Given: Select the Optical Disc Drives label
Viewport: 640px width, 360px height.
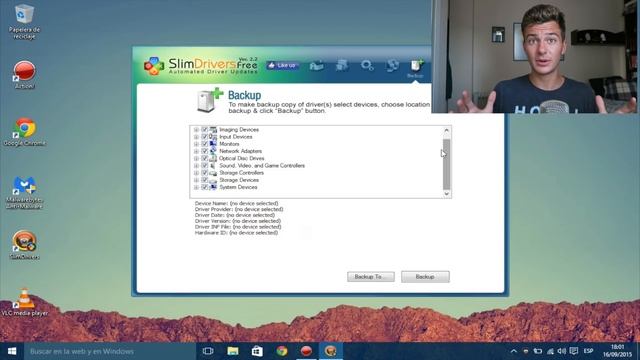Looking at the screenshot, I should (242, 158).
